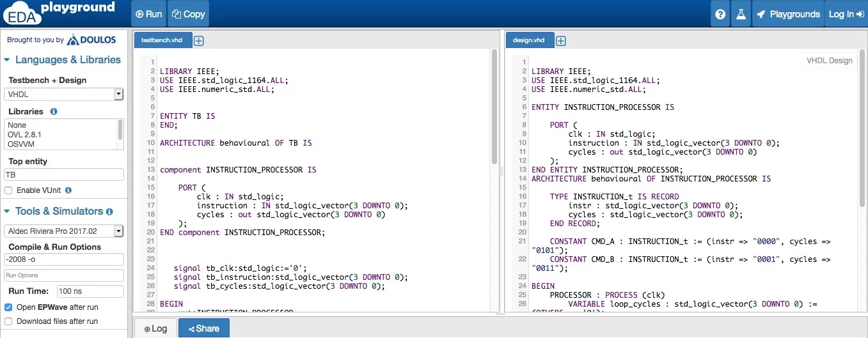Copy the playground
The height and width of the screenshot is (338, 868).
click(188, 14)
